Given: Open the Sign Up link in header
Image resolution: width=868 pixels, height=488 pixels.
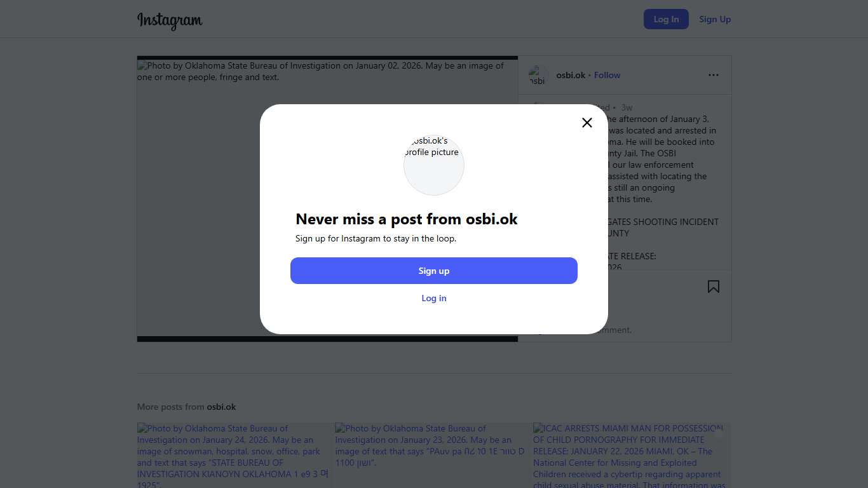Looking at the screenshot, I should [715, 19].
